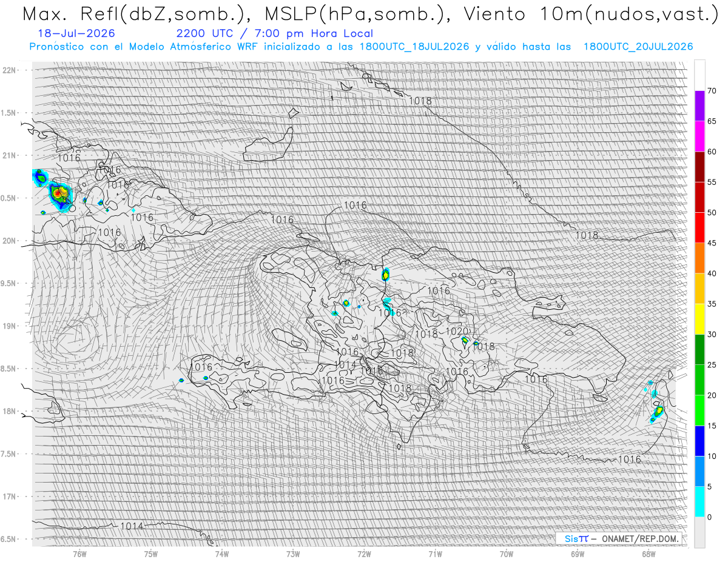
Task: Click the '17N' latitude axis label
Action: [x=10, y=497]
